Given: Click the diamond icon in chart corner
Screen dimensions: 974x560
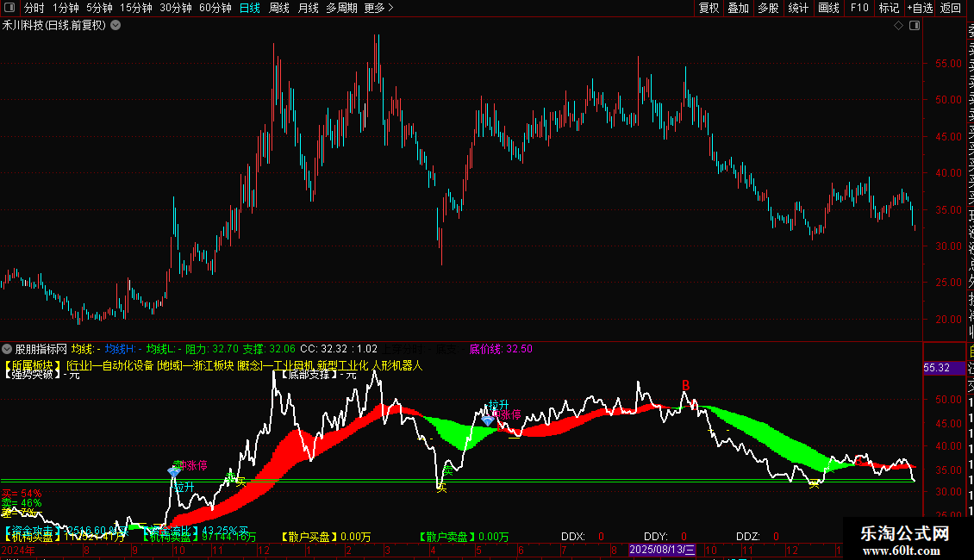Looking at the screenshot, I should 898,26.
